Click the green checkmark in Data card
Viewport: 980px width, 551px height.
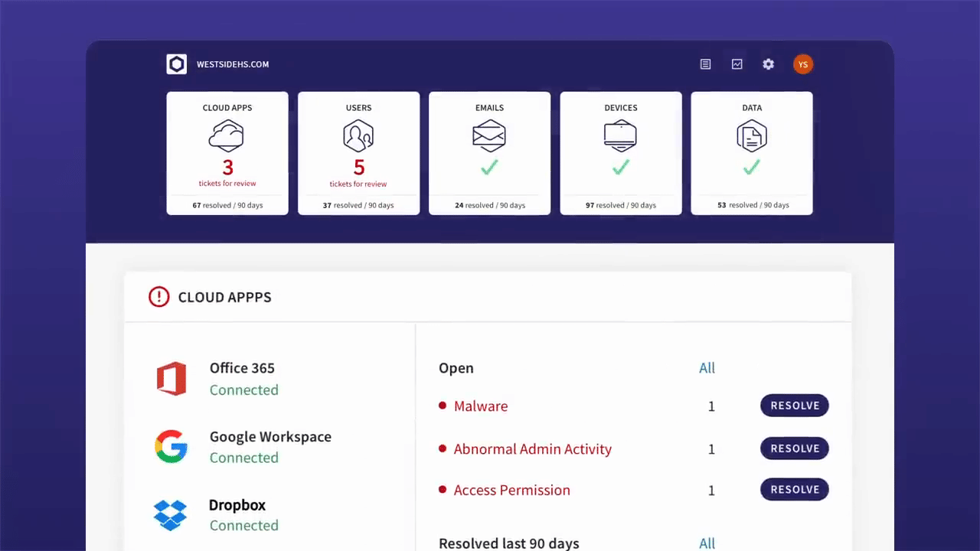pyautogui.click(x=752, y=167)
